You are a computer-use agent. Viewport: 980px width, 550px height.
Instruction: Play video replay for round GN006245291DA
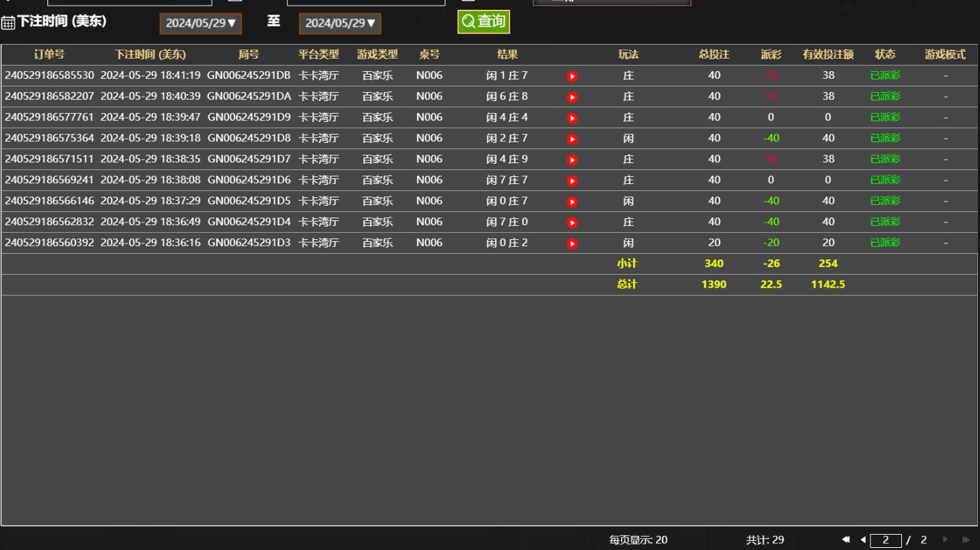pos(572,97)
